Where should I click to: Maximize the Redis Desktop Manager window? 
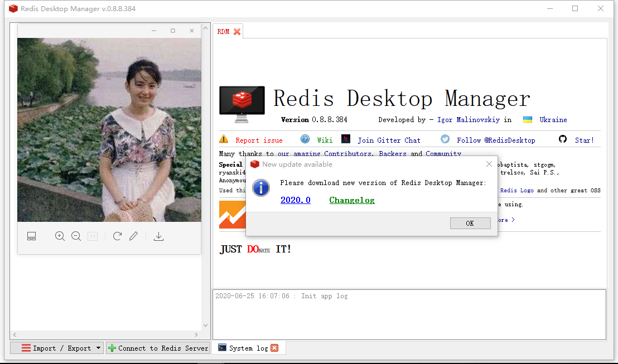[x=575, y=9]
